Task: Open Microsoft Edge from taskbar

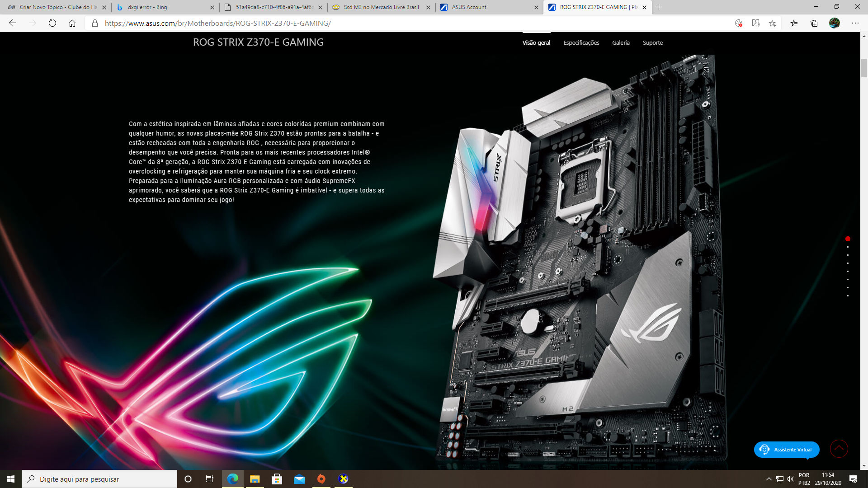Action: coord(233,479)
